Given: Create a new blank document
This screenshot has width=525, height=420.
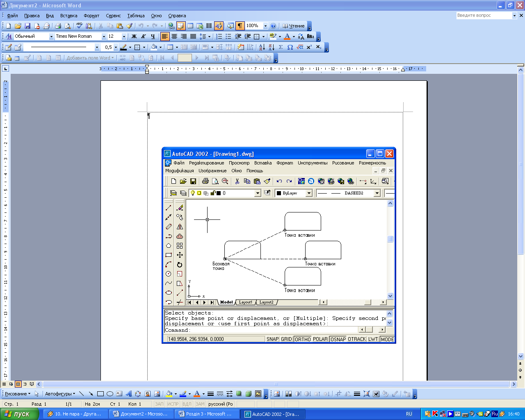Looking at the screenshot, I should click(8, 26).
